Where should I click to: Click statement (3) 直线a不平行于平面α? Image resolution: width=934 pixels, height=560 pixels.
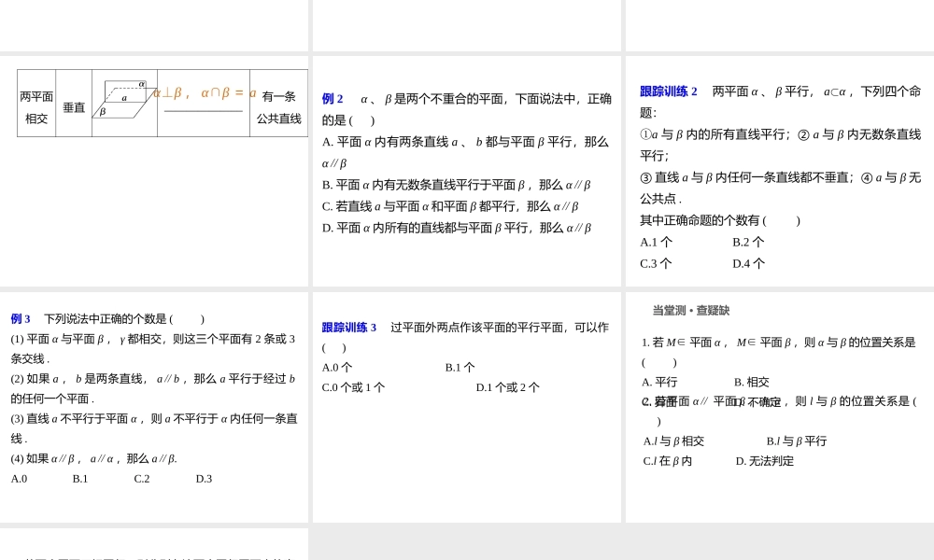(154, 428)
